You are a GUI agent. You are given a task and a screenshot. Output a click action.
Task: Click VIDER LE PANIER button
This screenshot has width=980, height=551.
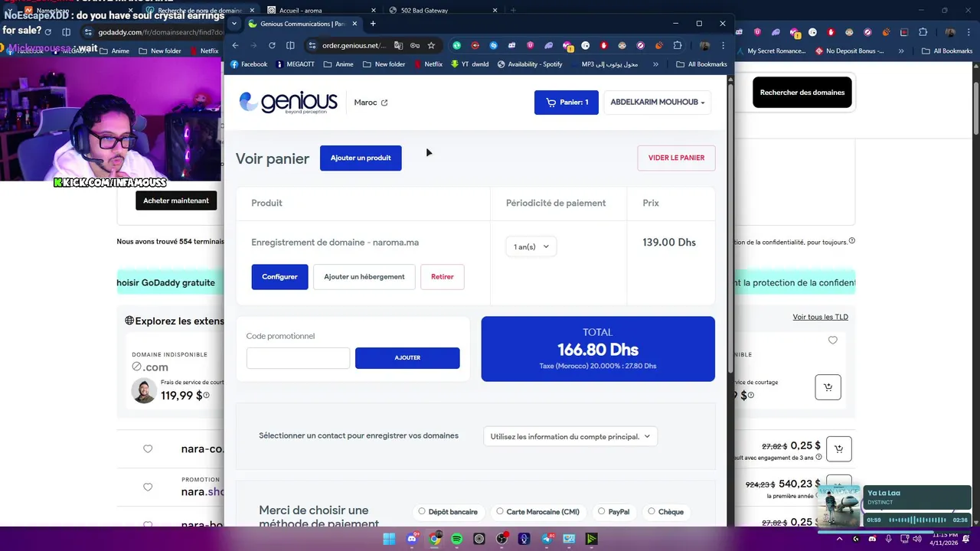(x=676, y=158)
